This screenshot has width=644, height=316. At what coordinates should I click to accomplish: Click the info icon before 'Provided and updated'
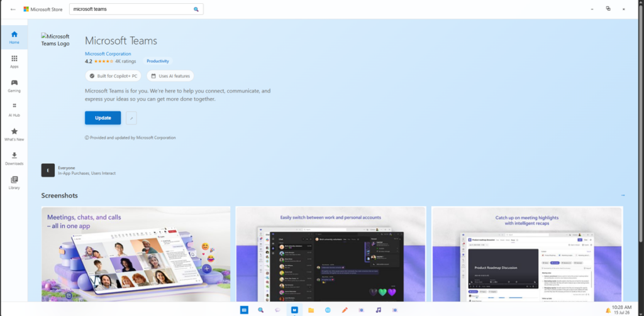(x=87, y=138)
